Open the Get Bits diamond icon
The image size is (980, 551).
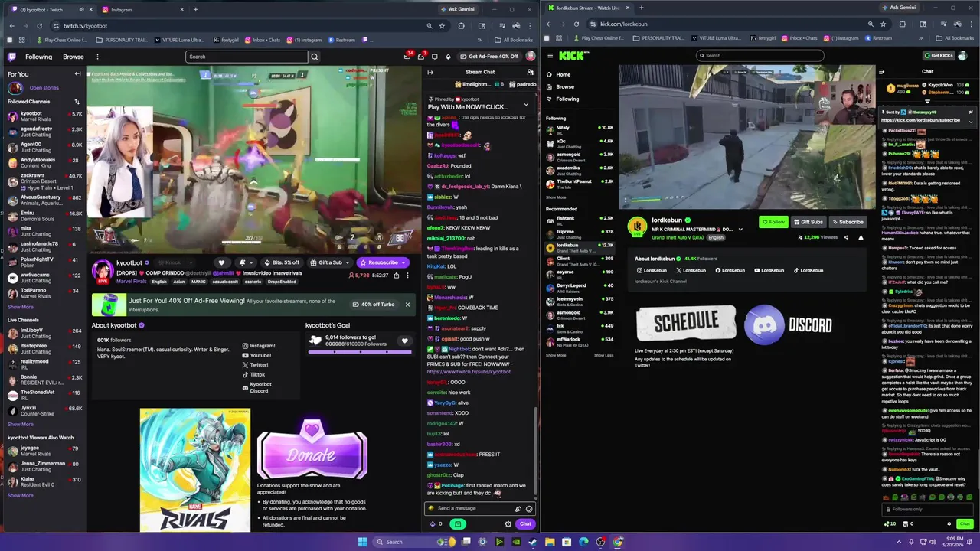[449, 57]
